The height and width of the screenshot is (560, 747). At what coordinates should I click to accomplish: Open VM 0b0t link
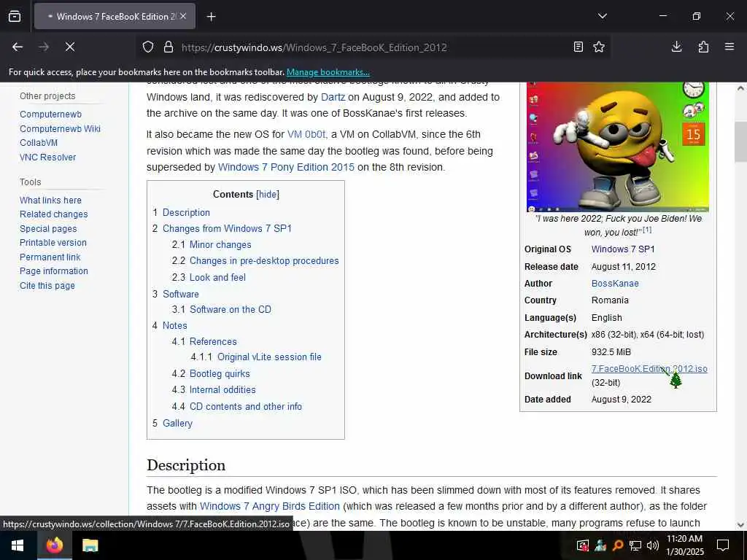(x=306, y=134)
